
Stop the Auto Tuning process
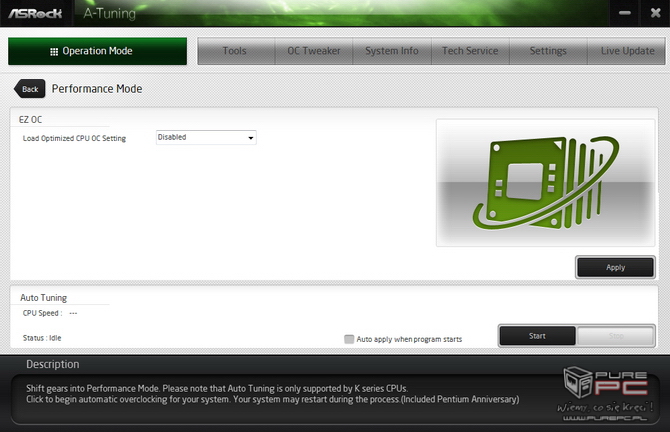click(615, 336)
